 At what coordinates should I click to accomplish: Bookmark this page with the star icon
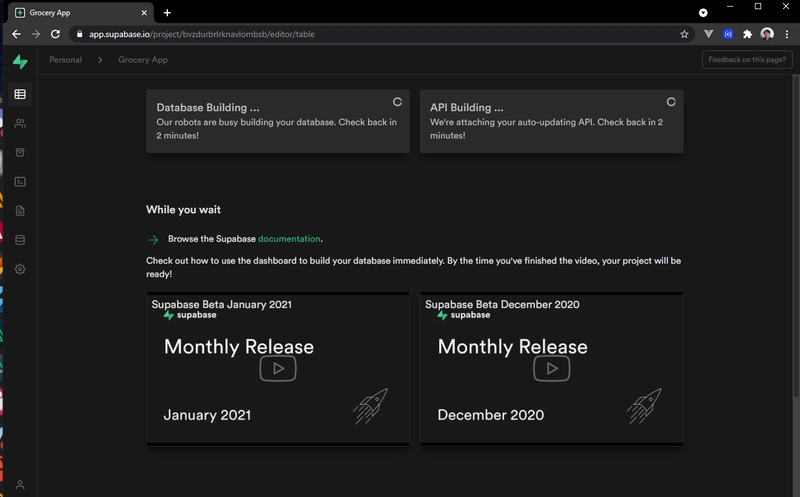point(684,34)
